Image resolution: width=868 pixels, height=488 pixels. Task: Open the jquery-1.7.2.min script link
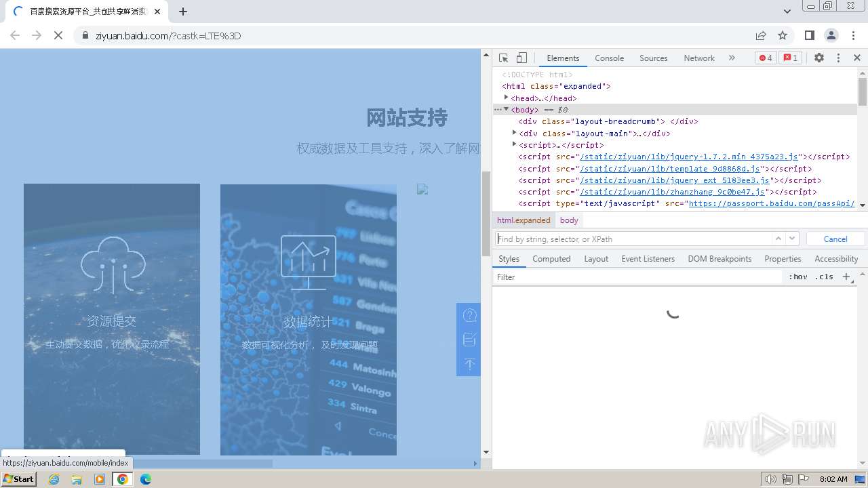pos(690,157)
